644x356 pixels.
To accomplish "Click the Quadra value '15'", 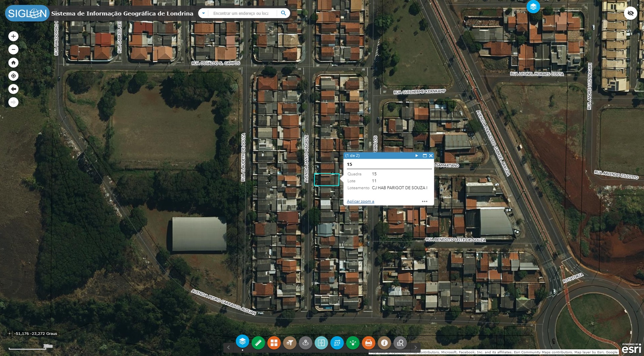I will coord(374,174).
